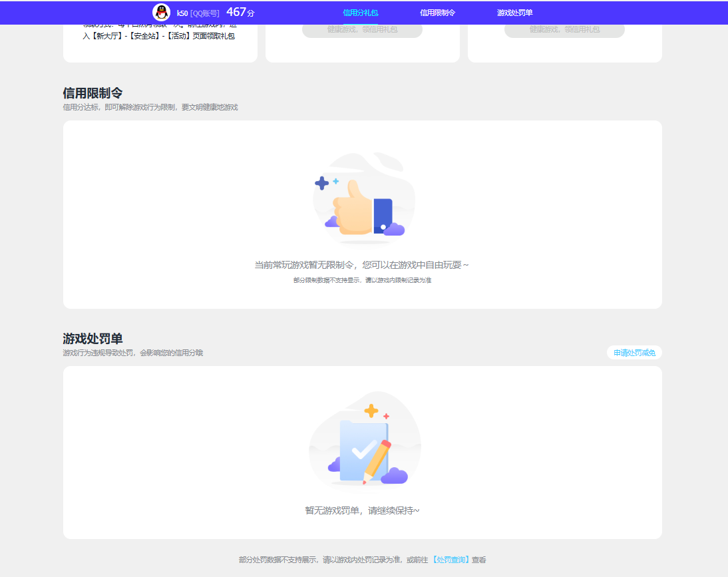
Task: Open the 信用分礼包 tab in the header
Action: [x=360, y=11]
